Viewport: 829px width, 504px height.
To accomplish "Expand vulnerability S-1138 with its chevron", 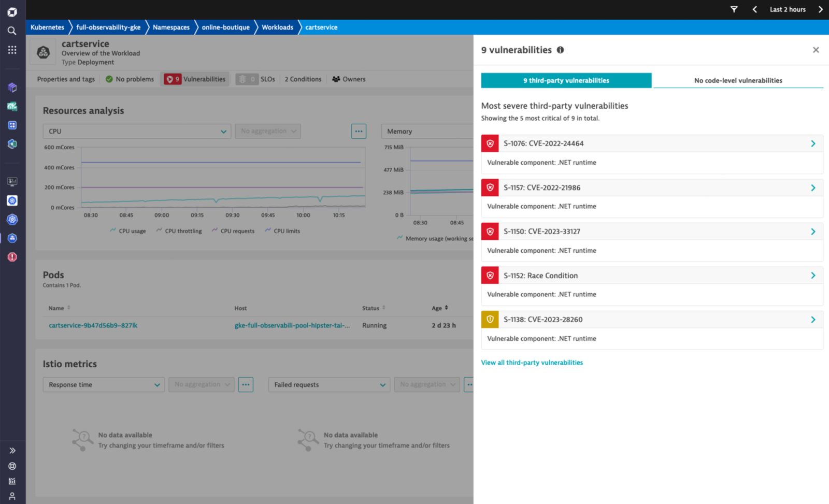I will [x=813, y=320].
